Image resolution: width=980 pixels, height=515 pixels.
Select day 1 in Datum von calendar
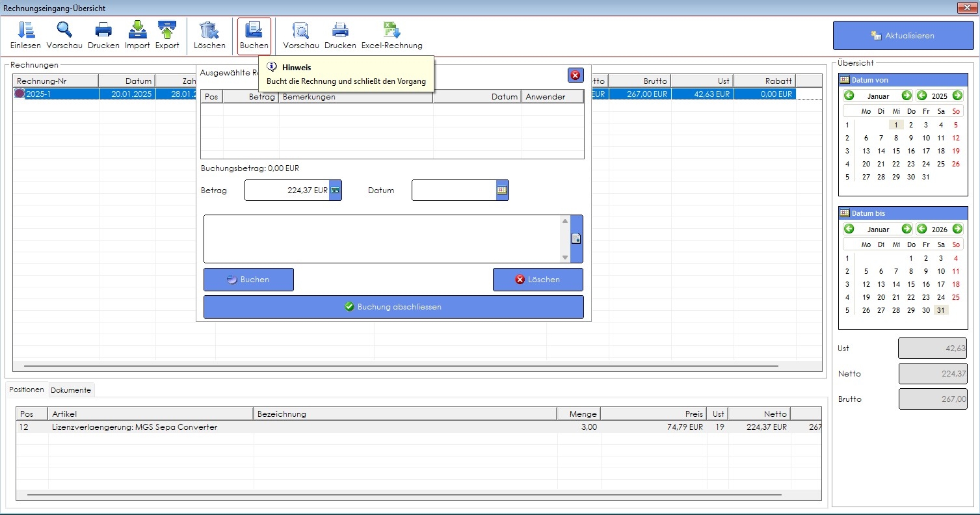(x=896, y=125)
